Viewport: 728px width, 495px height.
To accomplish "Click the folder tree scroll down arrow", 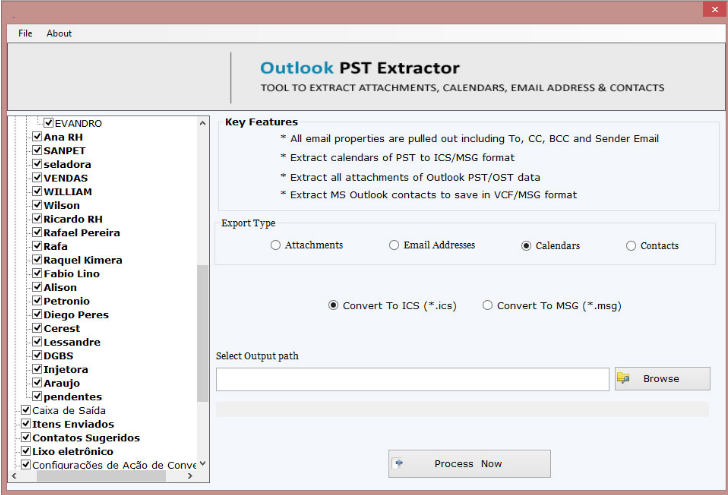I will [x=202, y=463].
